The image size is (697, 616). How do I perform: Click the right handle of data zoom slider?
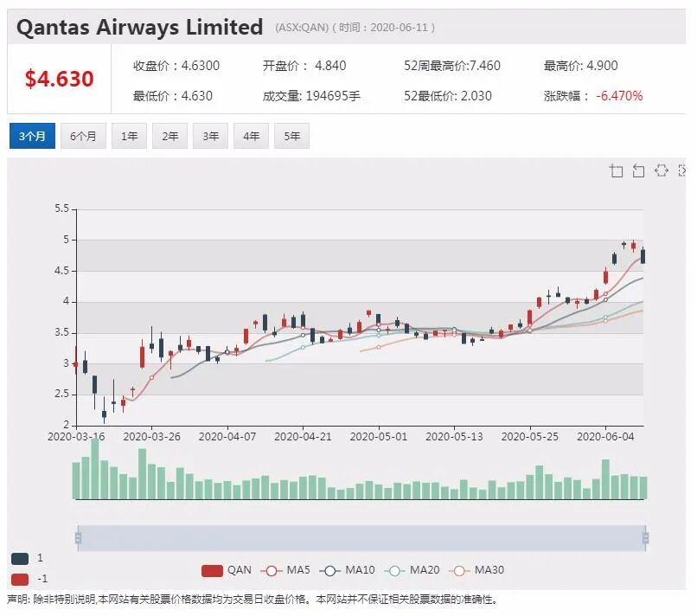pyautogui.click(x=645, y=538)
